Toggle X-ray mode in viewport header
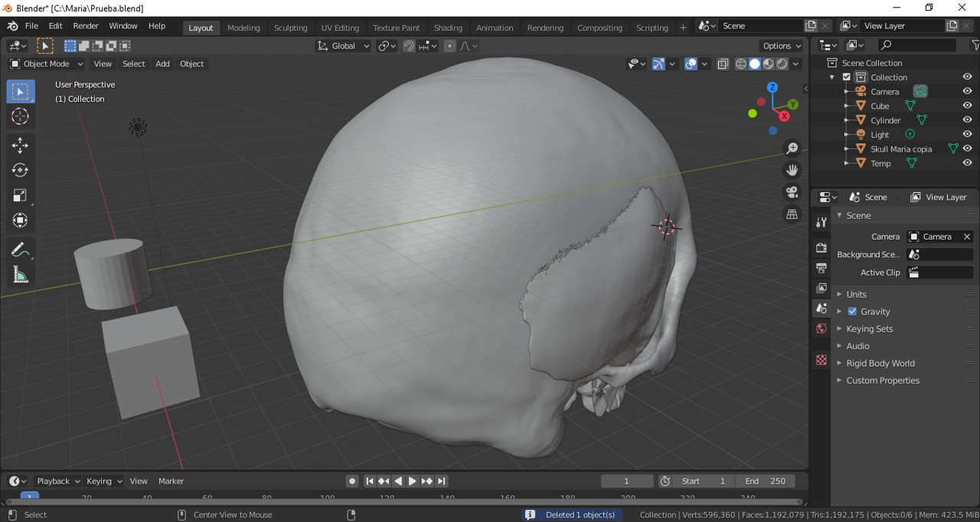This screenshot has height=522, width=980. coord(723,64)
